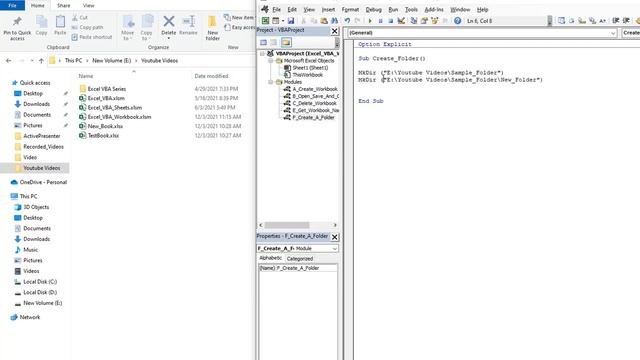Toggle Design Mode icon in VBA toolbar
The image size is (640, 360).
pos(401,21)
